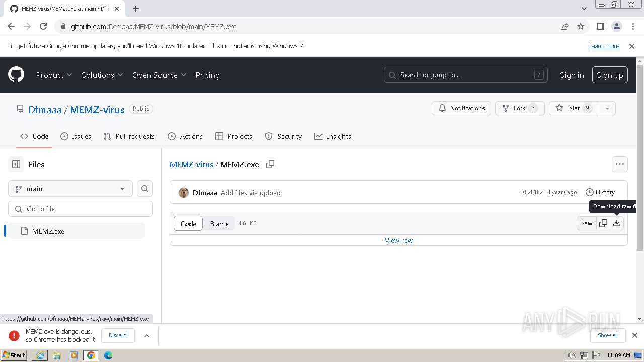Open the Insights tab
The width and height of the screenshot is (644, 362).
333,136
